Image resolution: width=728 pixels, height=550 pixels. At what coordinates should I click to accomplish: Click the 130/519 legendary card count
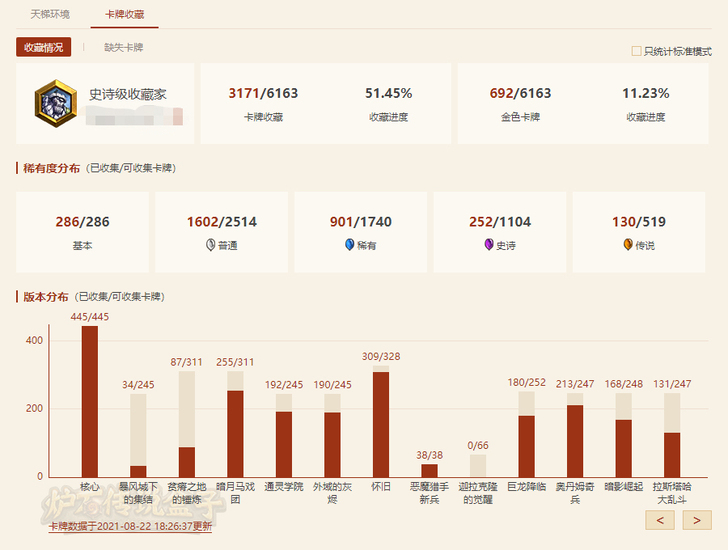(639, 222)
